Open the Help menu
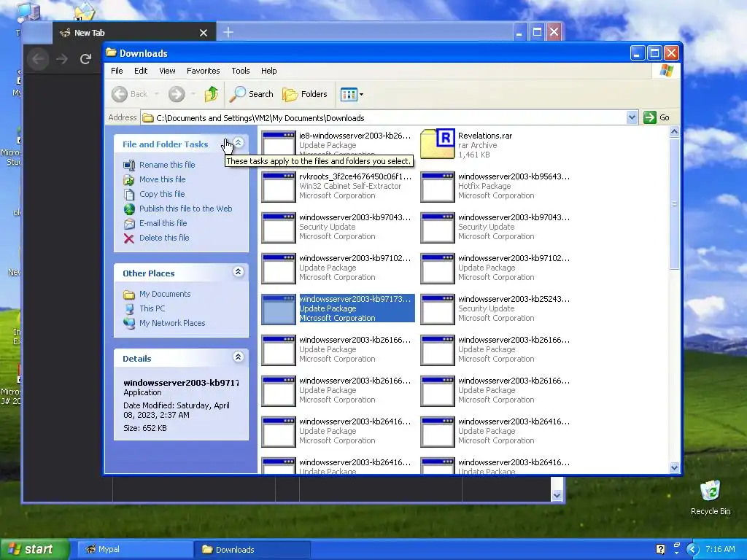Image resolution: width=747 pixels, height=560 pixels. (268, 71)
